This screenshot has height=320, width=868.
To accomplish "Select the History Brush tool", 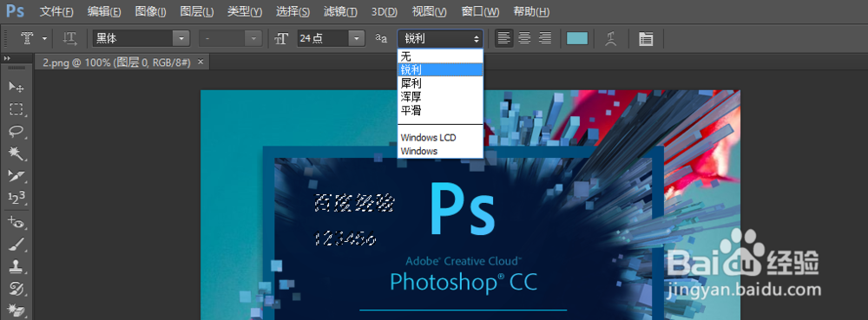I will (16, 288).
